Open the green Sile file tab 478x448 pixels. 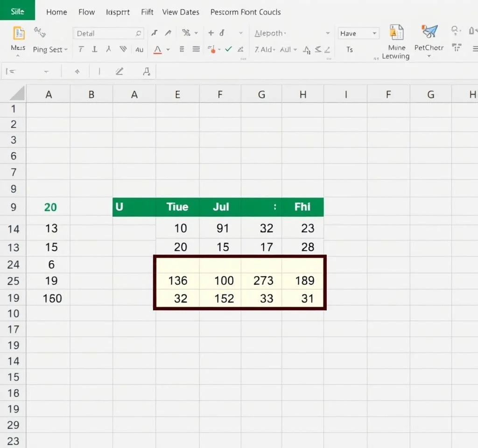tap(17, 11)
